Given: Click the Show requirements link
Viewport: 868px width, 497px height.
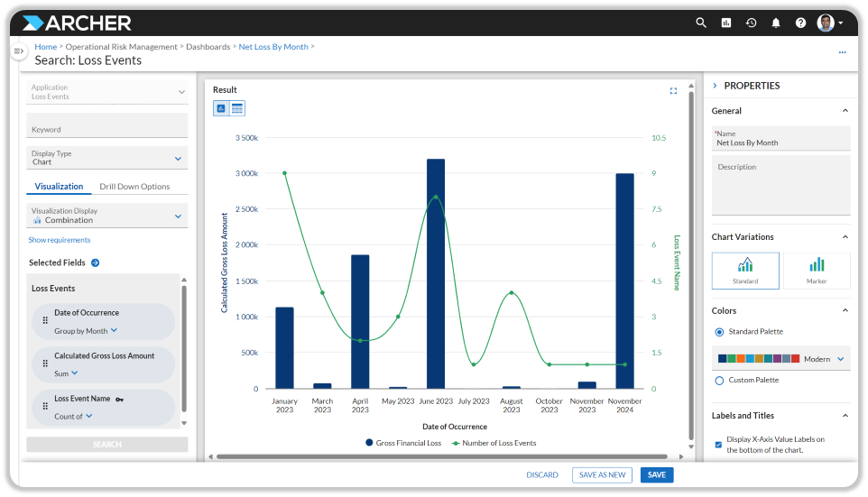Looking at the screenshot, I should point(60,240).
